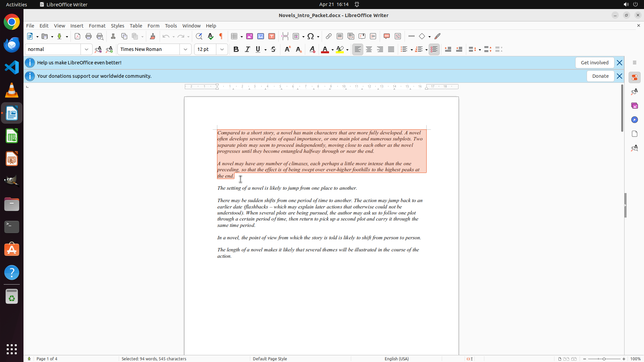Toggle bold formatting

pos(236,49)
